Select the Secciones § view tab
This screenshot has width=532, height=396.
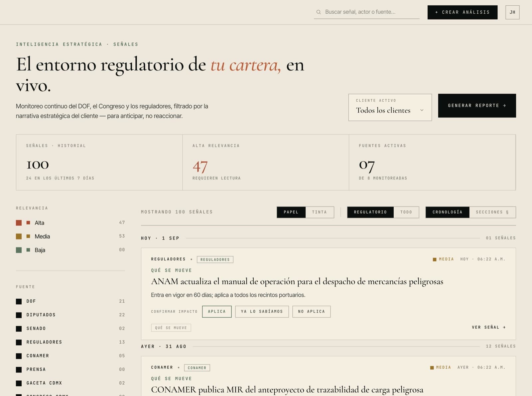[x=492, y=212]
